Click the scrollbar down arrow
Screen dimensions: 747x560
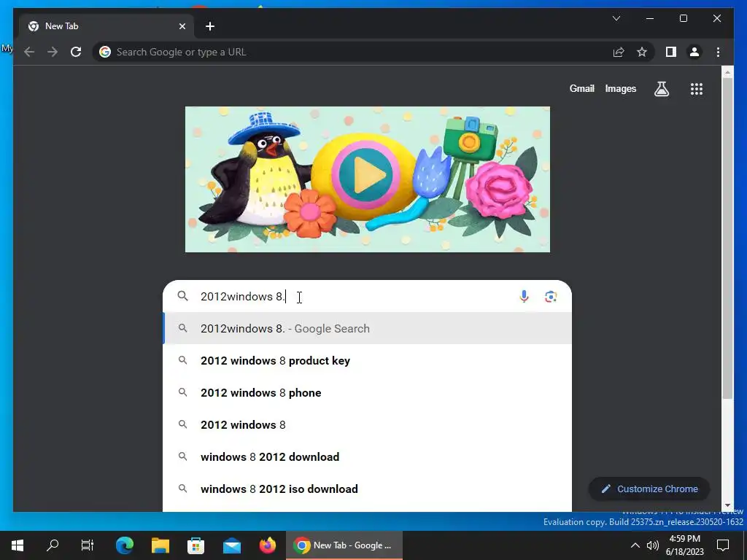(727, 505)
